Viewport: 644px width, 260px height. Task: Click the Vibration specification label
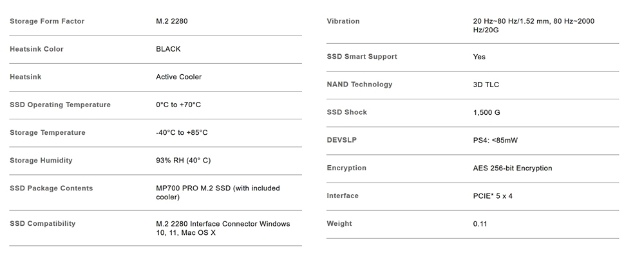(343, 21)
